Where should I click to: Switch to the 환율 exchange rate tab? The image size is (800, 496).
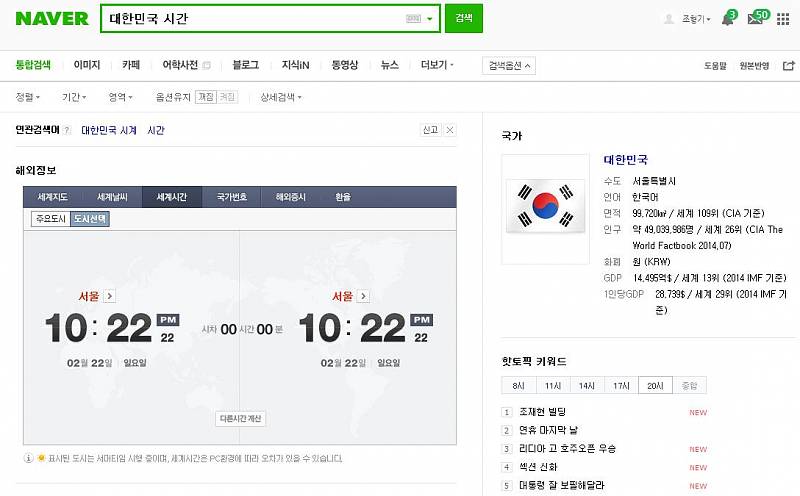343,197
